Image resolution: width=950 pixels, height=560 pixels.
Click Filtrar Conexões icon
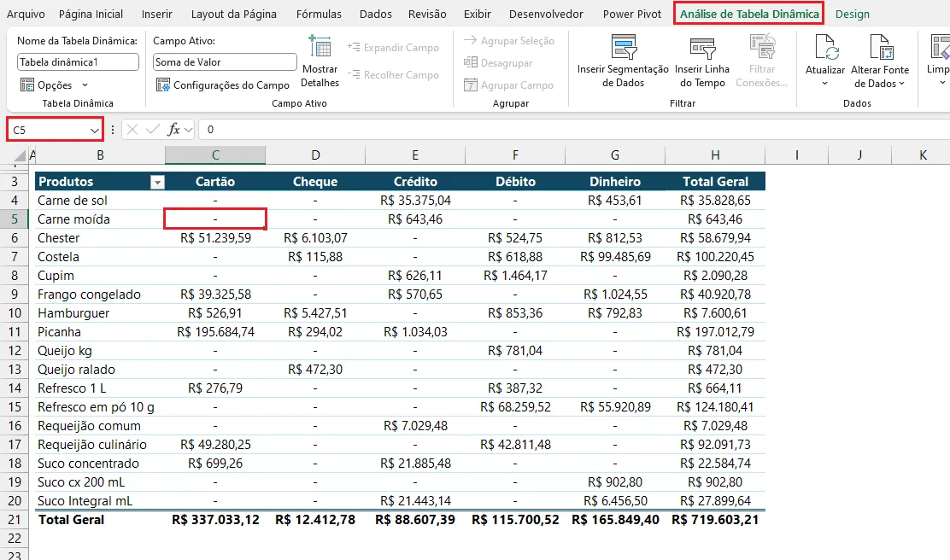coord(762,47)
